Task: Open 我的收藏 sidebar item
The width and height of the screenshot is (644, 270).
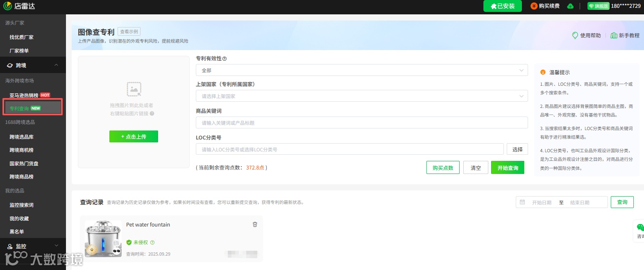Action: 19,219
